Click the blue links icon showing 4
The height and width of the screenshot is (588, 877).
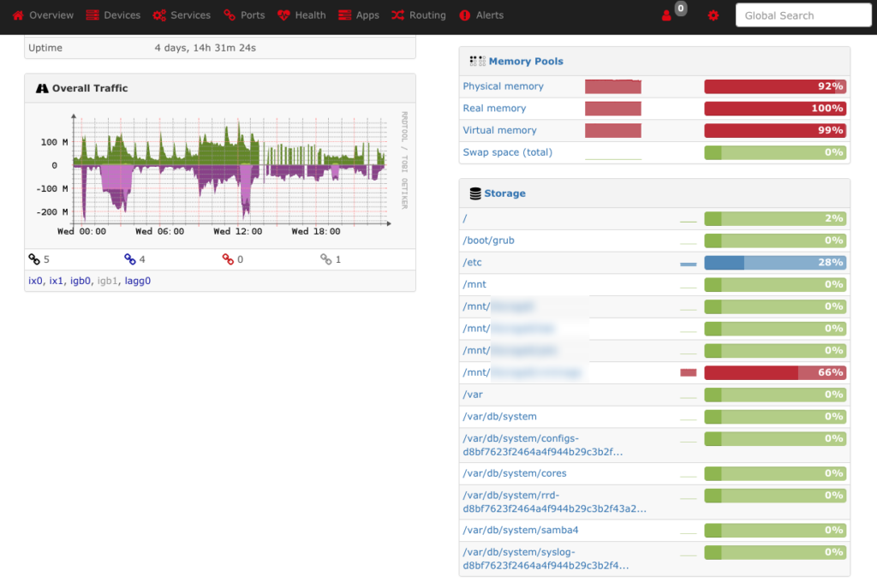130,259
